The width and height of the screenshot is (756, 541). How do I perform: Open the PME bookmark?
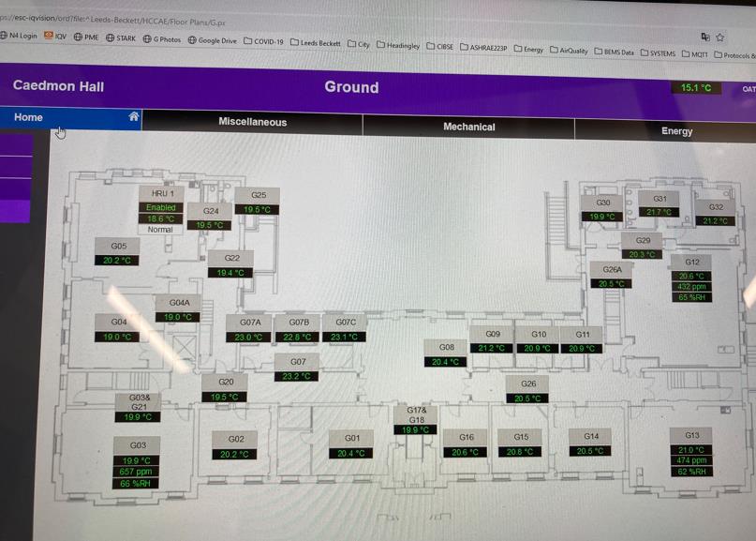86,38
